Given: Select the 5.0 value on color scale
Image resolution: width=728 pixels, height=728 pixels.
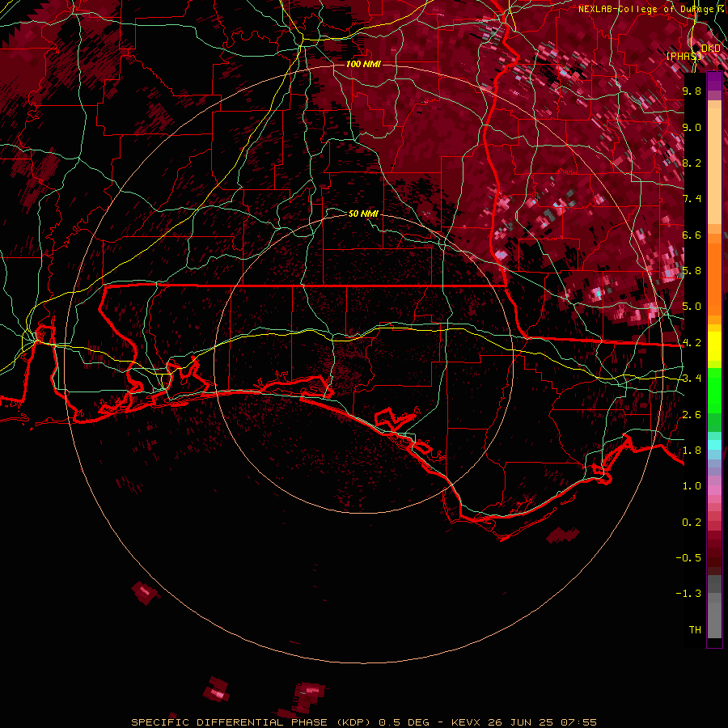Looking at the screenshot, I should pyautogui.click(x=692, y=307).
